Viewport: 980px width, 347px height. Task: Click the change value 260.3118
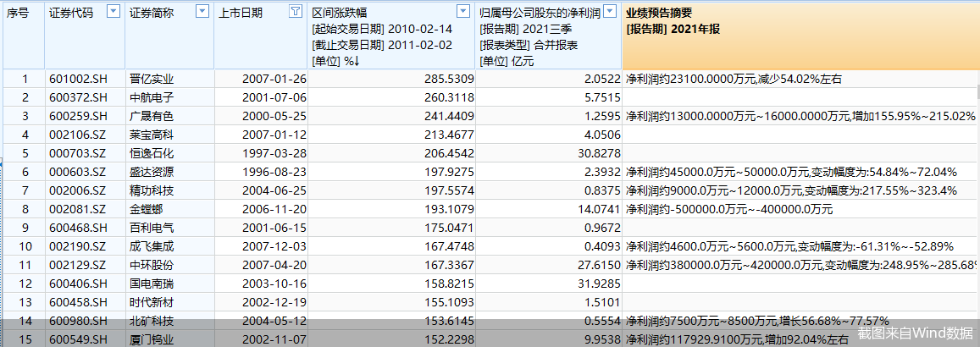(x=449, y=97)
